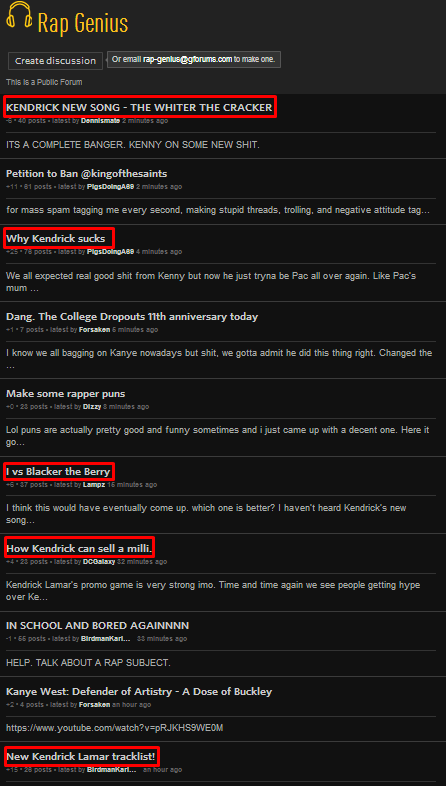The width and height of the screenshot is (446, 786).
Task: Click username Lampz under Blacker the Berry thread
Action: coord(92,485)
